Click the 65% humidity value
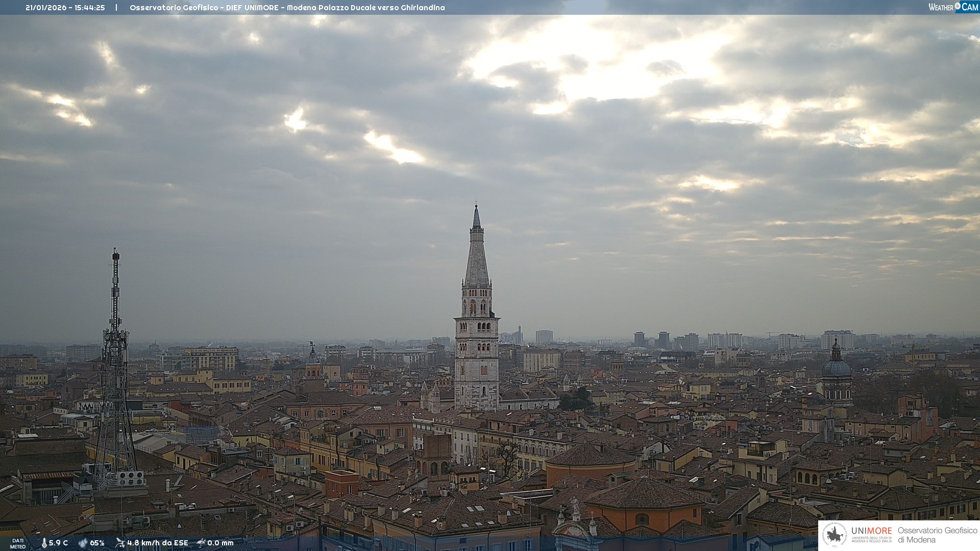The height and width of the screenshot is (551, 980). pos(97,543)
